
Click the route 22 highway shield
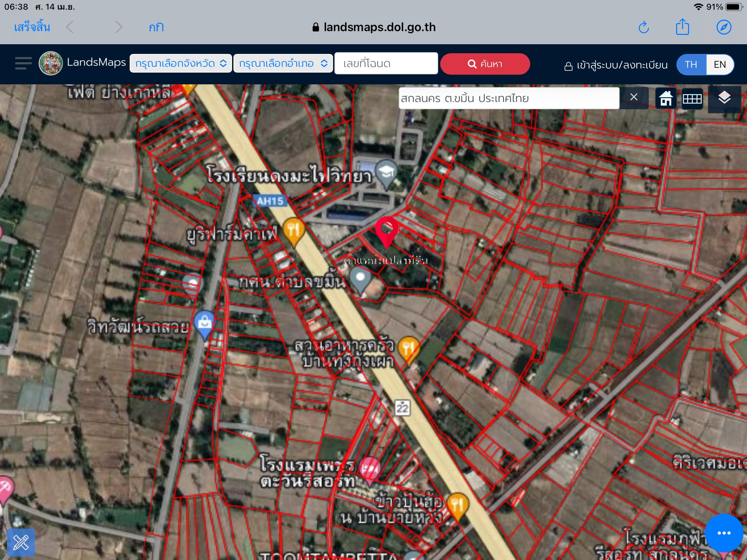[402, 408]
